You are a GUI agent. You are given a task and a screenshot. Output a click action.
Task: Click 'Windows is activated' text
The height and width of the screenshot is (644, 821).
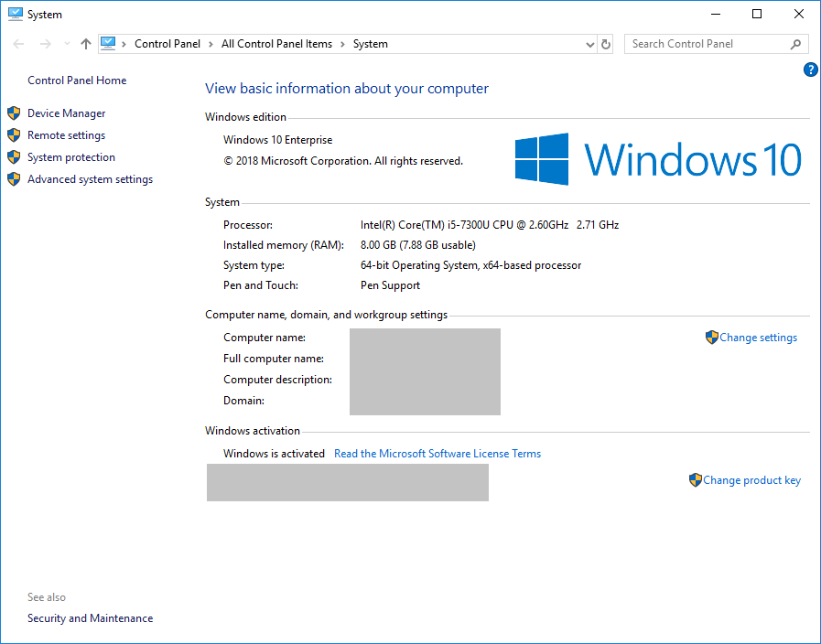click(x=274, y=454)
